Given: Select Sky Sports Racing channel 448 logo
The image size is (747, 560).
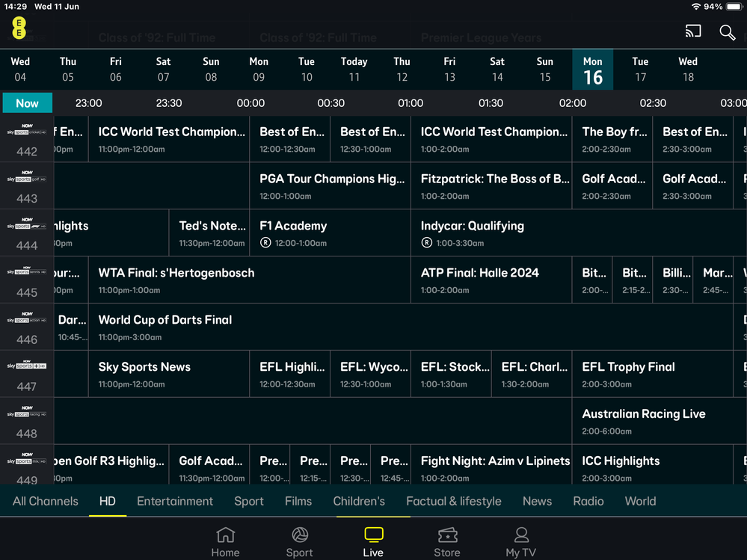Looking at the screenshot, I should click(27, 420).
